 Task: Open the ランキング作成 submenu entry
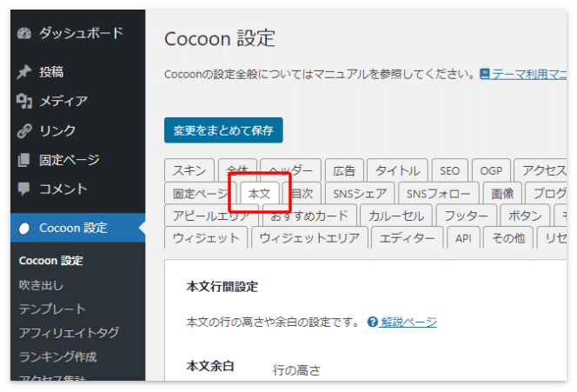[x=57, y=356]
